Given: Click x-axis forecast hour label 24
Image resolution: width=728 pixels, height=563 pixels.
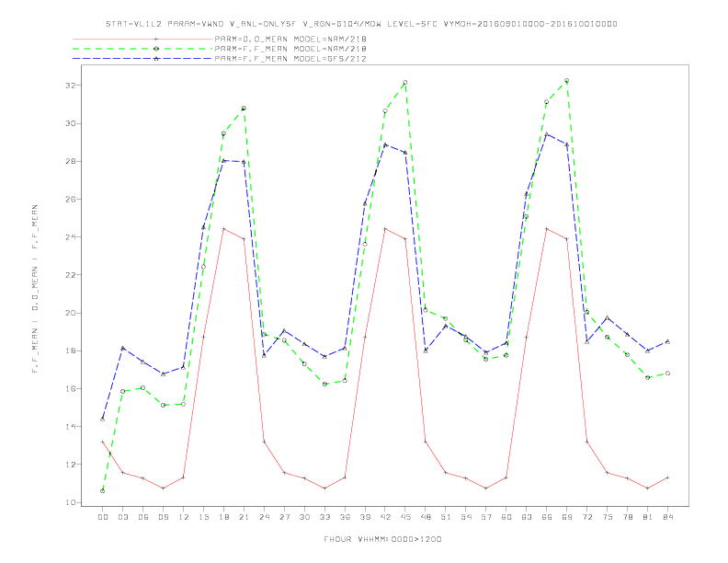Looking at the screenshot, I should click(x=264, y=517).
